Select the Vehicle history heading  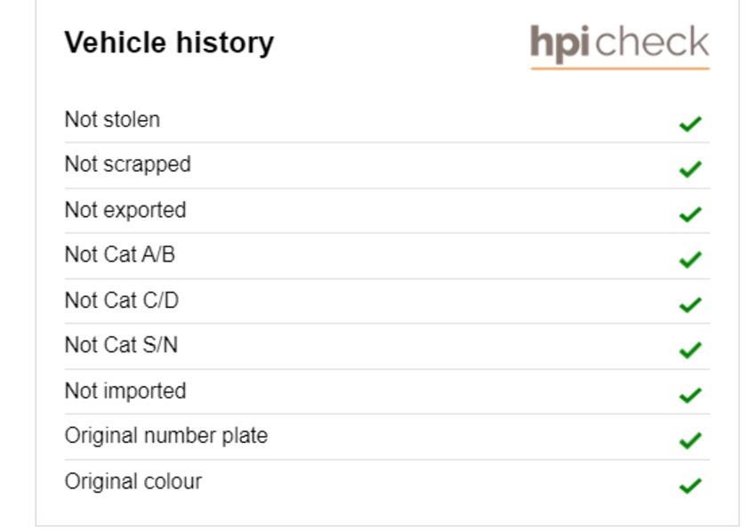169,43
